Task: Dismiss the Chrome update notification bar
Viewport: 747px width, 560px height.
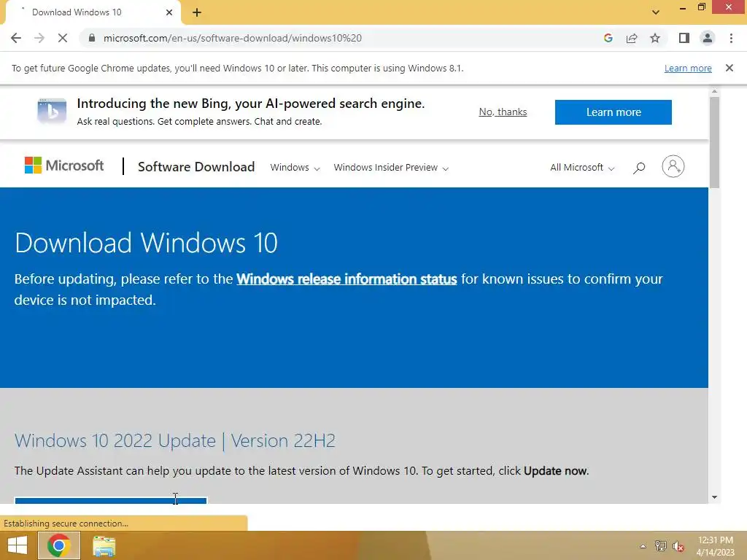Action: (x=729, y=68)
